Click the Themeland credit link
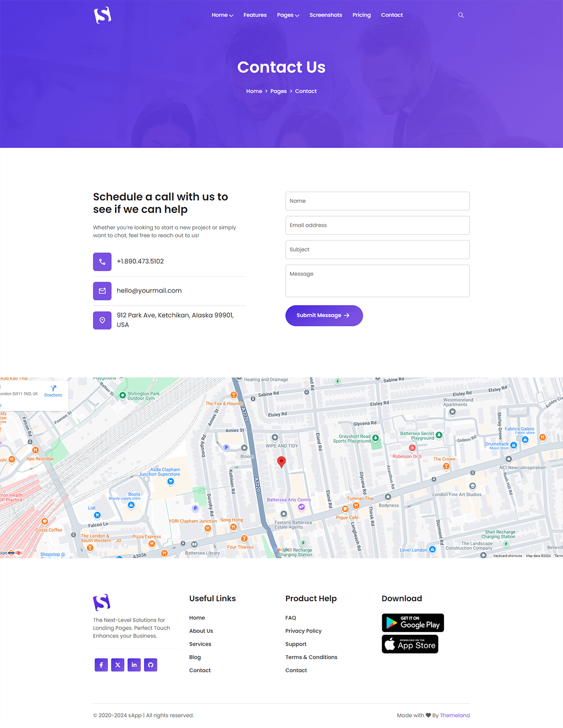Screen dimensions: 563x728 pos(454,715)
